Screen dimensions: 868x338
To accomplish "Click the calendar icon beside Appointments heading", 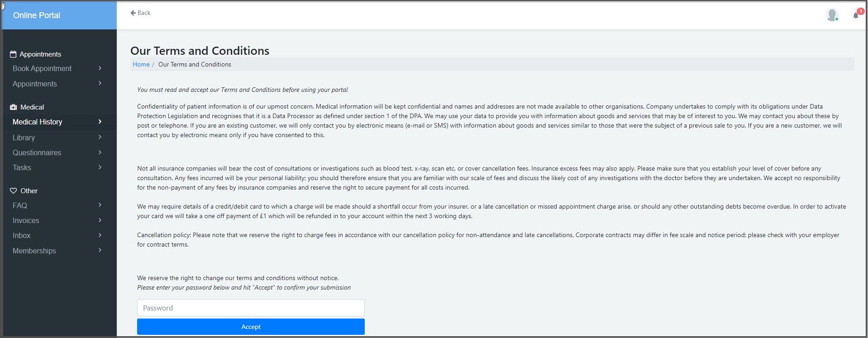I will [13, 54].
